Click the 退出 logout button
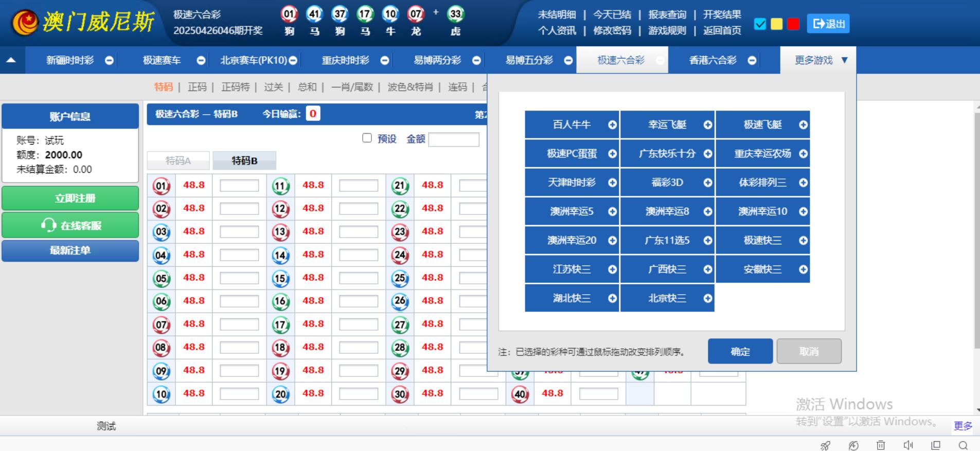The width and height of the screenshot is (980, 451). (828, 24)
